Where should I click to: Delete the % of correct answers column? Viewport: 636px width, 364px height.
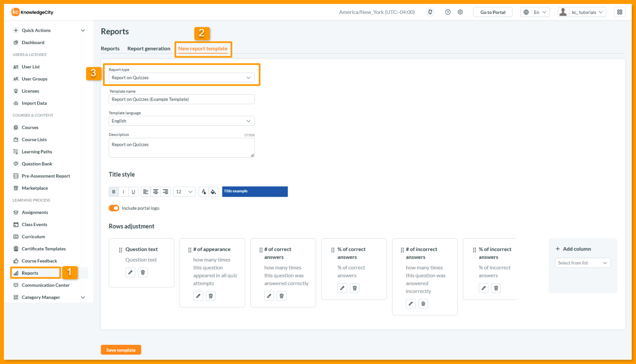[x=355, y=288]
